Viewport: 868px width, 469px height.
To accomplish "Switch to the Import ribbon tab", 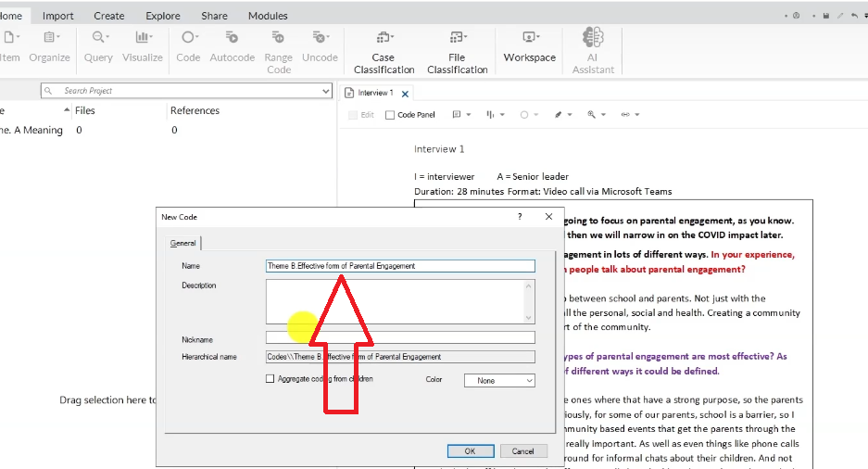I will pyautogui.click(x=58, y=16).
